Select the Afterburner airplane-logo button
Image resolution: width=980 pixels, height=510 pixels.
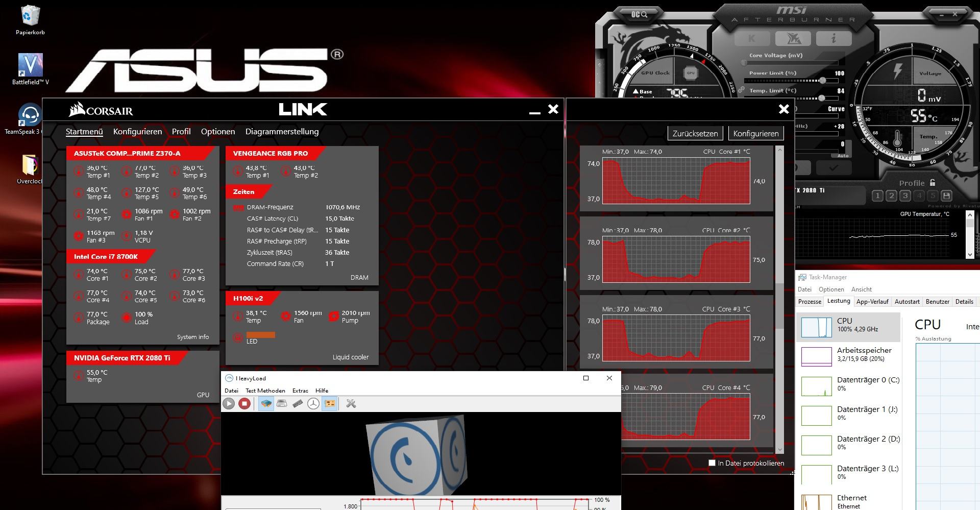click(x=793, y=38)
